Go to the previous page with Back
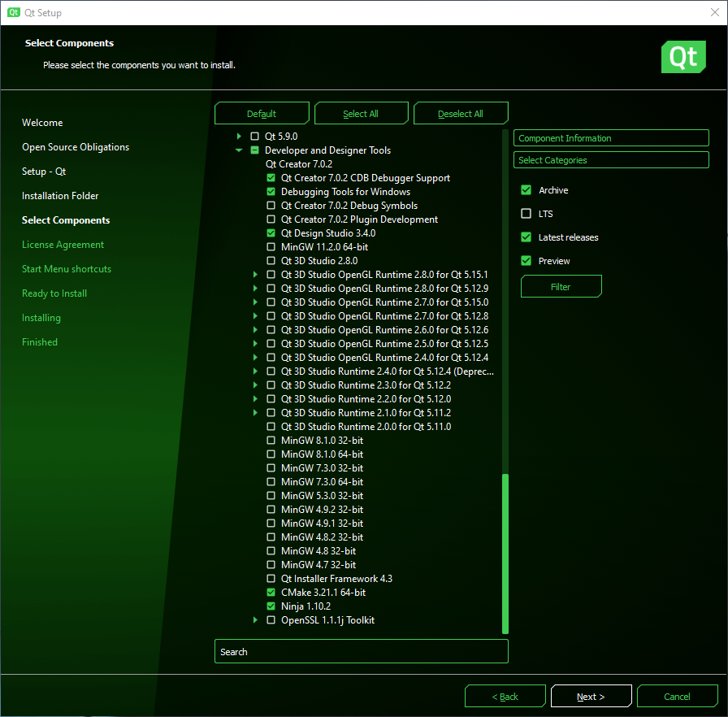The height and width of the screenshot is (717, 728). point(505,696)
